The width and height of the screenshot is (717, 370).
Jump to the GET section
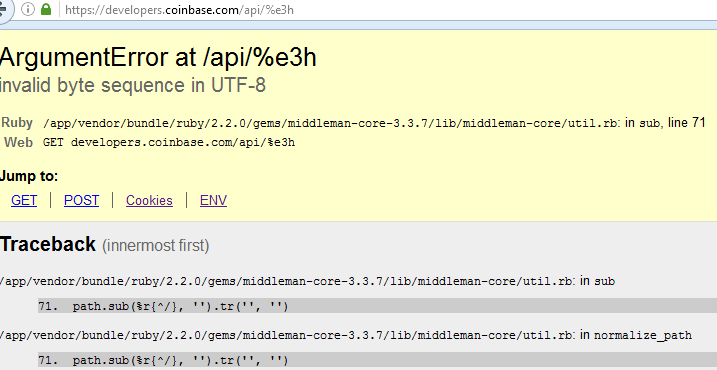coord(24,200)
